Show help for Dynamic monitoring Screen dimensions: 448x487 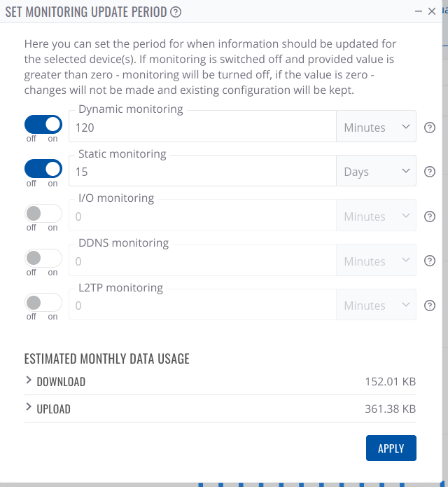430,128
